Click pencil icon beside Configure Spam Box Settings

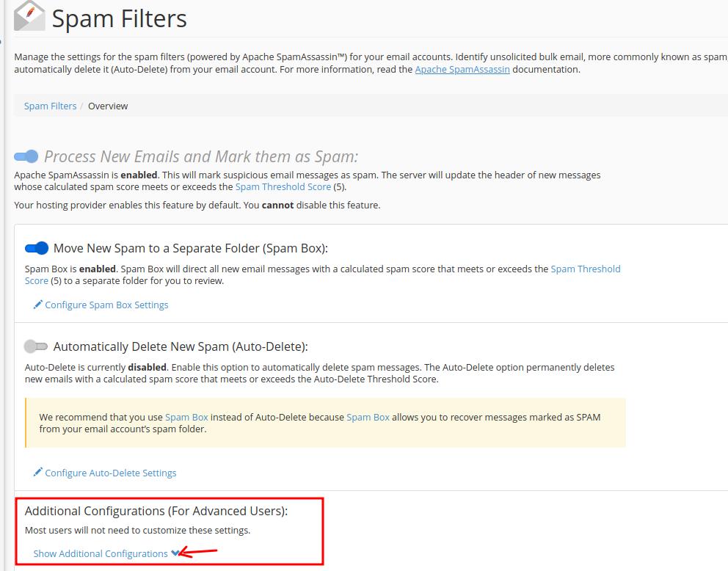(x=37, y=305)
